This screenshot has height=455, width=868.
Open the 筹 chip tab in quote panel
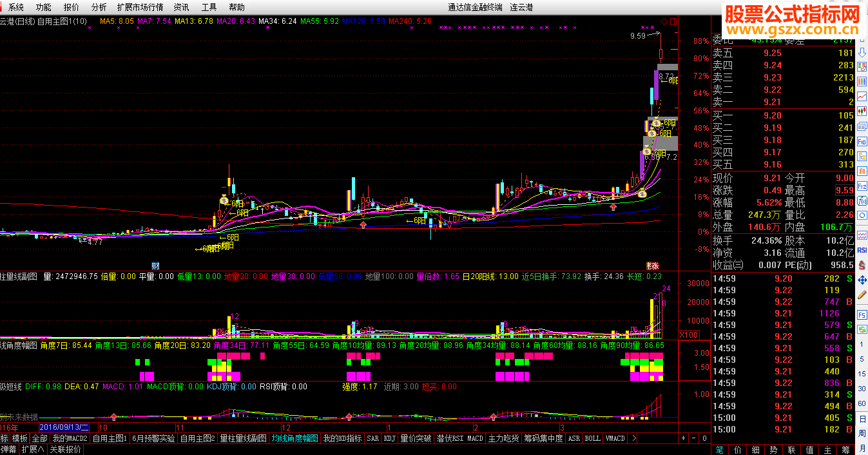pos(846,449)
